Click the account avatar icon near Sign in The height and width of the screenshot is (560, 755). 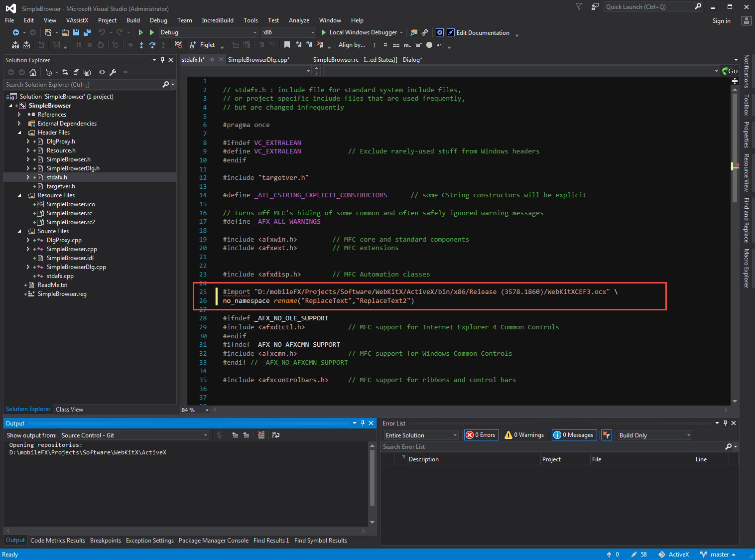coord(746,20)
